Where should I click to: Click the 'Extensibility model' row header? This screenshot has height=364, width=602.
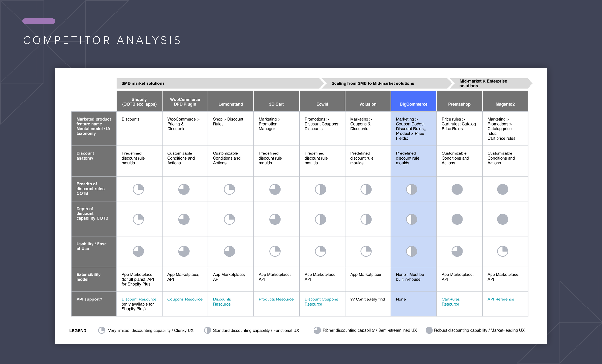click(94, 279)
